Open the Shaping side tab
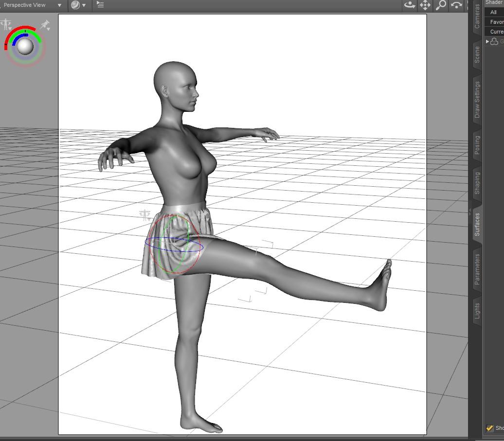This screenshot has height=441, width=504. point(477,183)
